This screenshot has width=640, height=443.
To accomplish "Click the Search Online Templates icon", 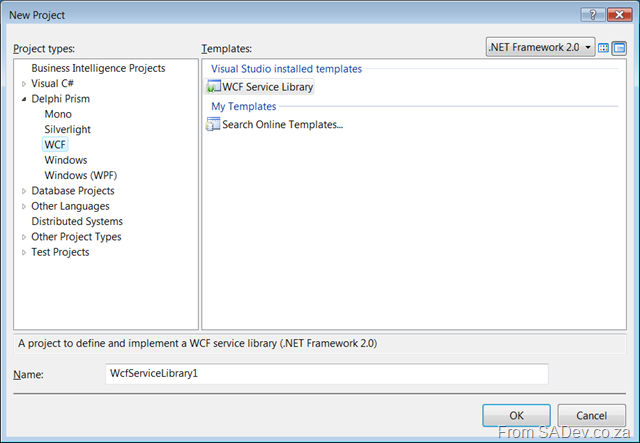I will [213, 124].
